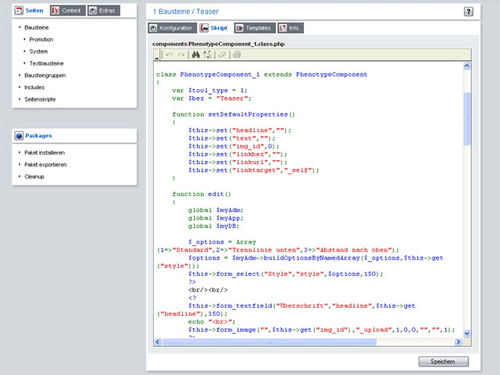Click the binoculars find icon in editor toolbar
Viewport: 500px width, 375px height.
(x=196, y=55)
